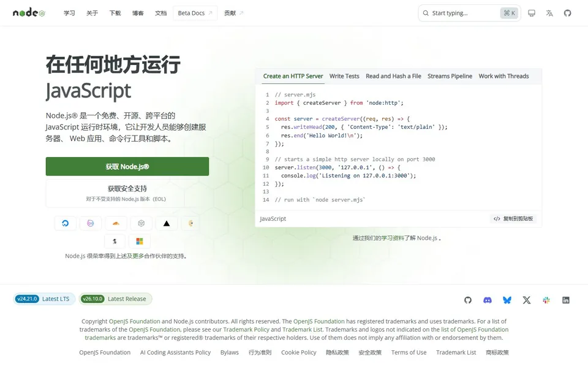The height and width of the screenshot is (368, 588).
Task: Open the 商标政策 footer link
Action: click(x=497, y=352)
